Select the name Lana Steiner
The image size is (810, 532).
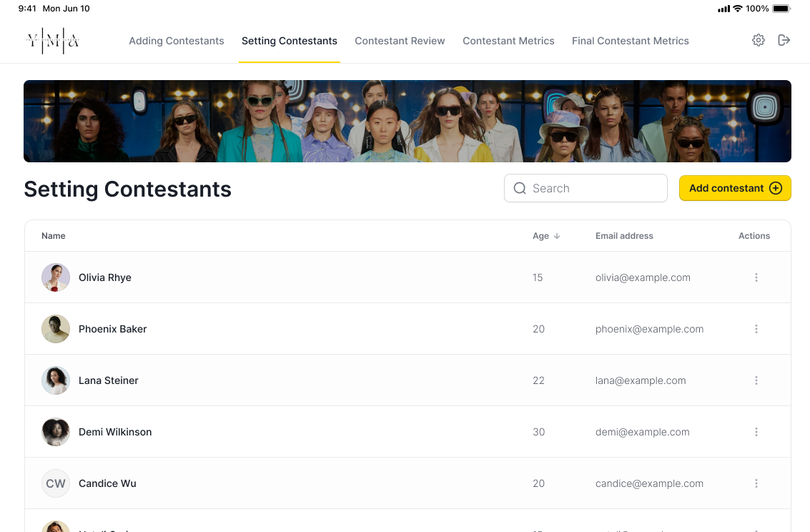coord(109,380)
